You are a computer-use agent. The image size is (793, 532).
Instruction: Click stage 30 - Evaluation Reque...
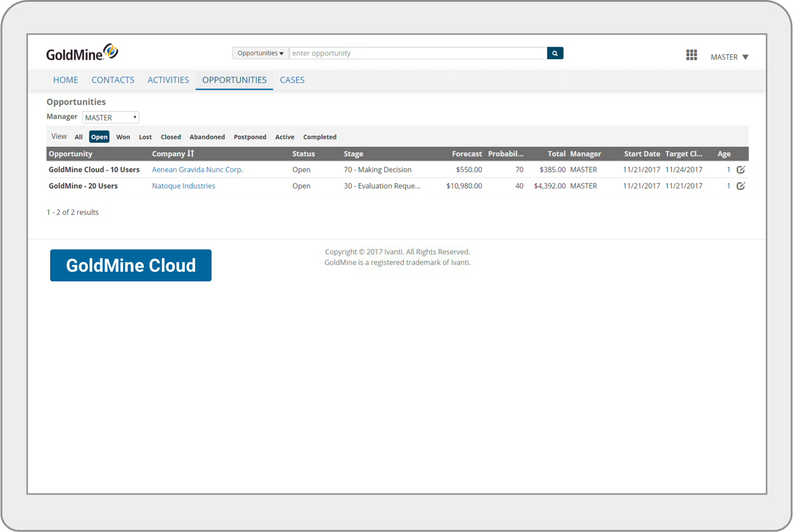[382, 186]
